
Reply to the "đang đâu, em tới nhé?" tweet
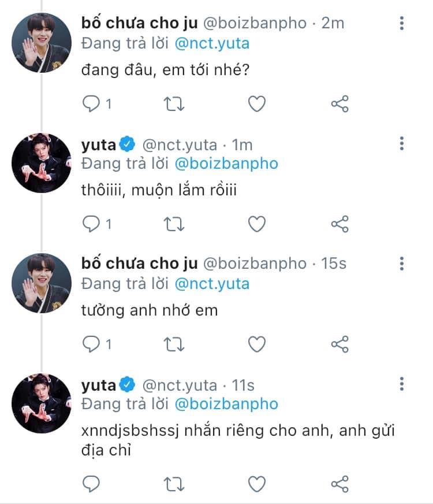pos(91,104)
